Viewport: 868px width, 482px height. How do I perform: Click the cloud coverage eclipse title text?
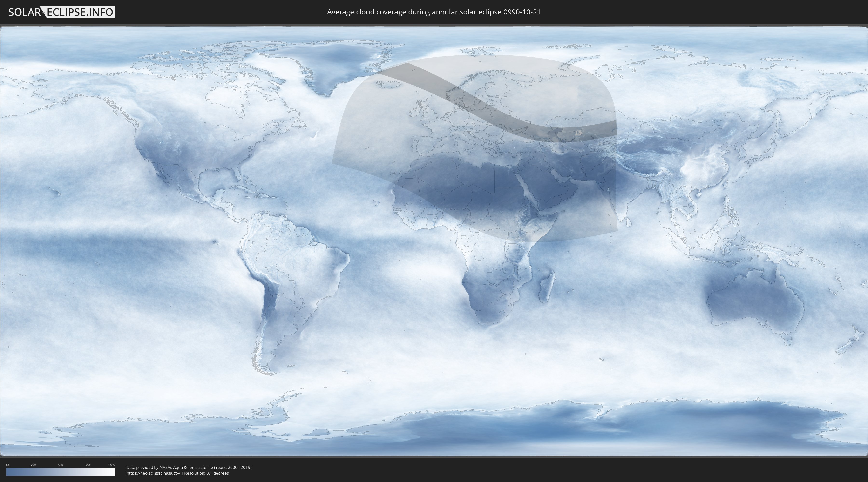[434, 12]
